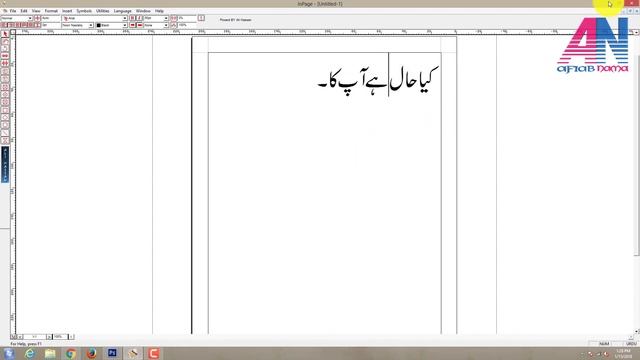The width and height of the screenshot is (640, 360).
Task: Click the NUM indicator in status bar
Action: (x=604, y=344)
